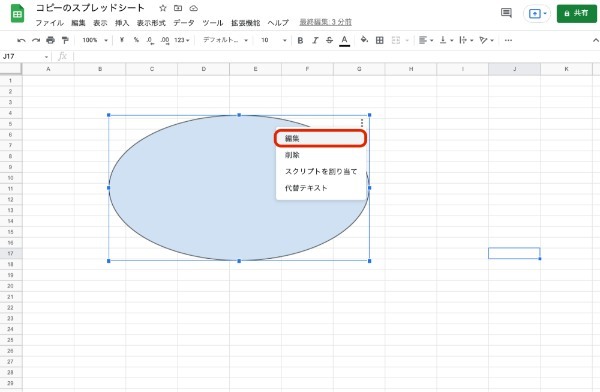Toggle bold formatting
Screen dimensions: 600x392
(300, 40)
